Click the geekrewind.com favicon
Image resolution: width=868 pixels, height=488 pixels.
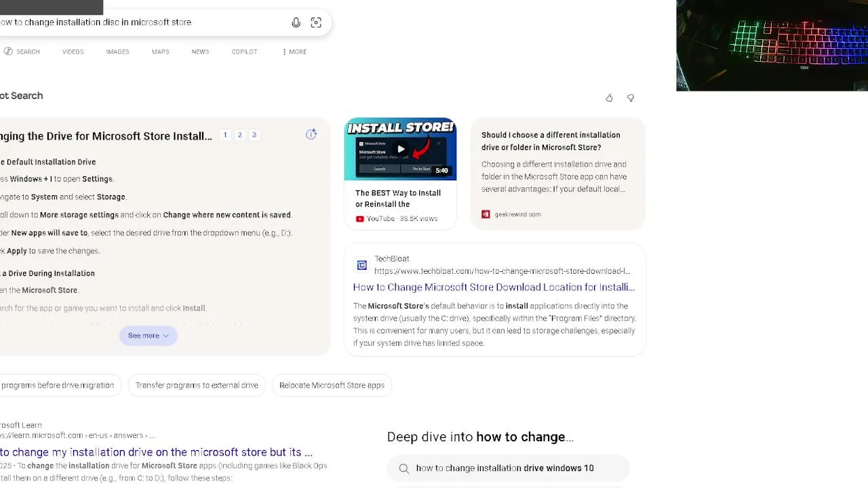coord(486,214)
